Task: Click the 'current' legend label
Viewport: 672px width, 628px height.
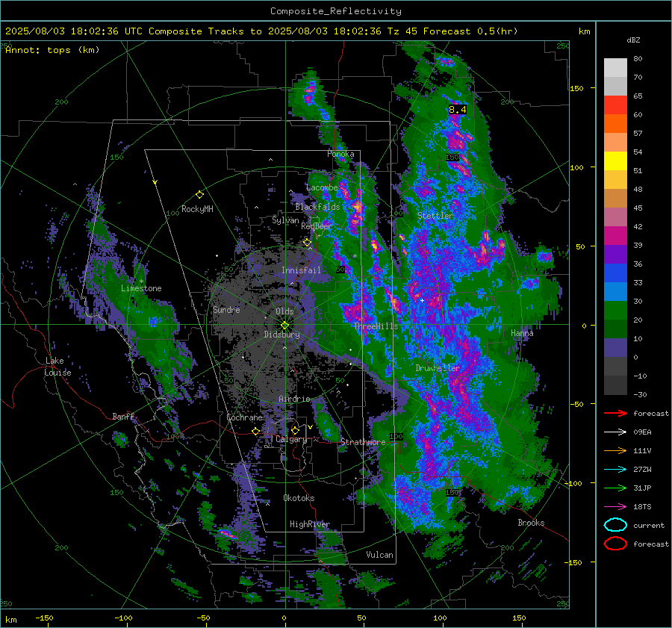Action: [x=649, y=526]
